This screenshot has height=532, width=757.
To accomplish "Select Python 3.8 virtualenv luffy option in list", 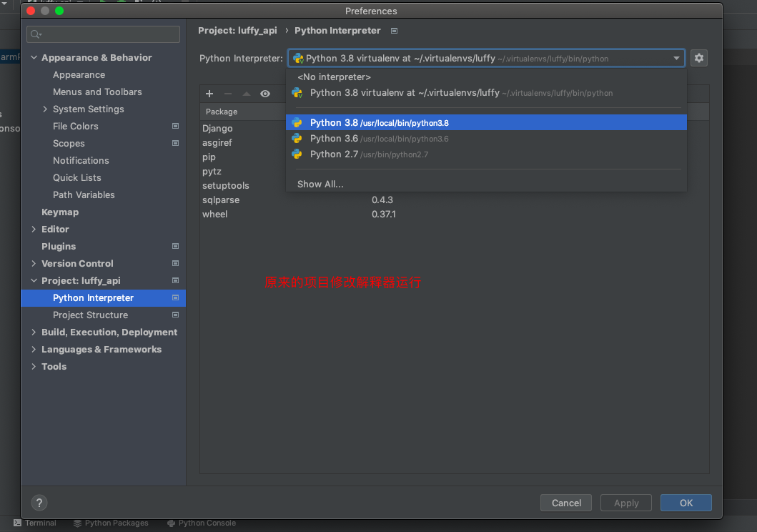I will click(486, 93).
